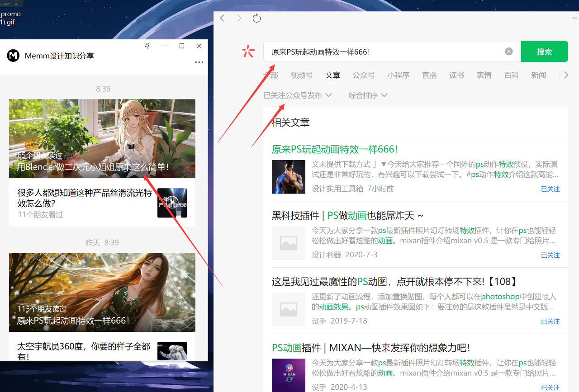Click placeholder thumbnail of 最魔性的PS动图 result
Screen dimensions: 579x392
(x=289, y=309)
